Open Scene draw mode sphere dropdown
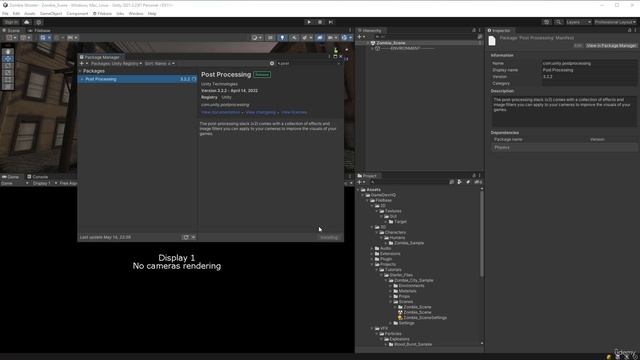 257,38
